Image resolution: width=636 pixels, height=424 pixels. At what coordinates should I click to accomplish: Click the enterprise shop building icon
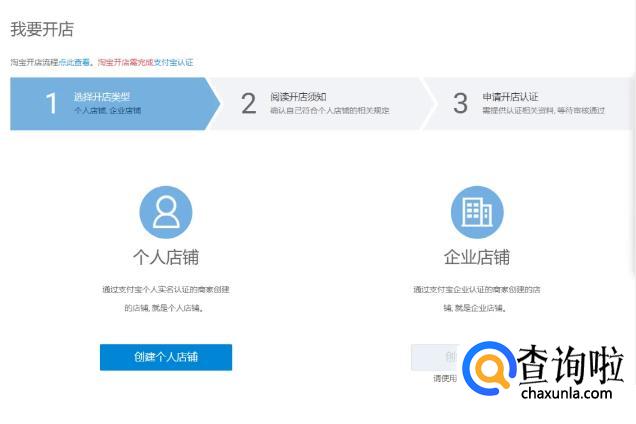[477, 212]
